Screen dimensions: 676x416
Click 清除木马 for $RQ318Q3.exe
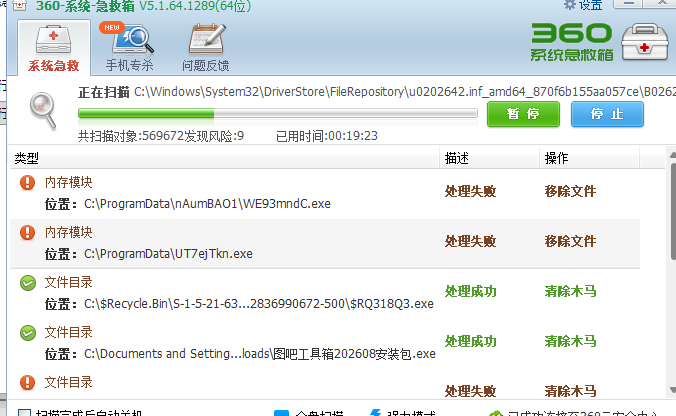570,291
